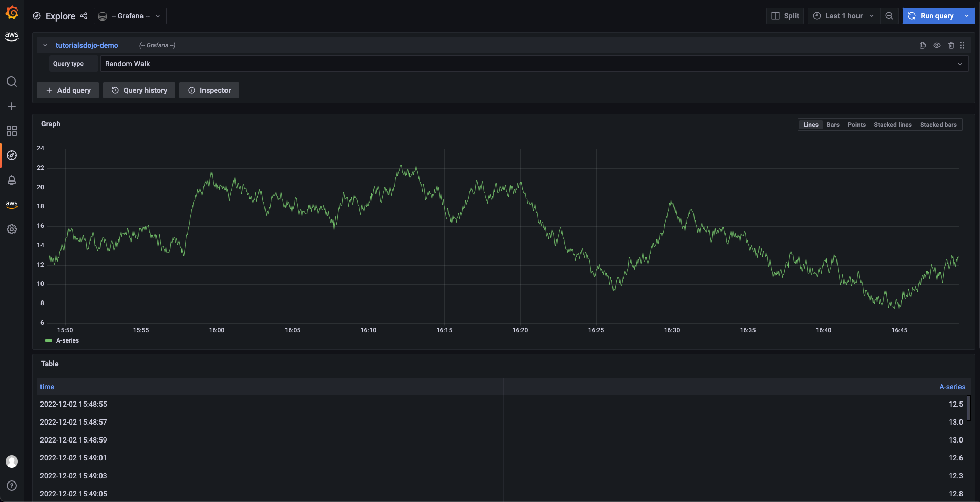Click the Add query button
Image resolution: width=980 pixels, height=502 pixels.
[68, 90]
